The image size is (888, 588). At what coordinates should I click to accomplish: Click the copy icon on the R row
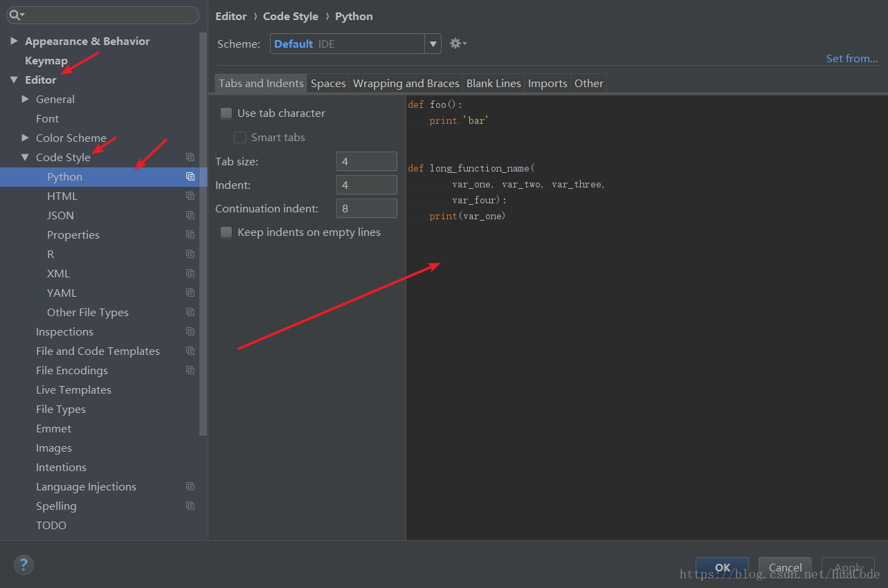tap(190, 254)
